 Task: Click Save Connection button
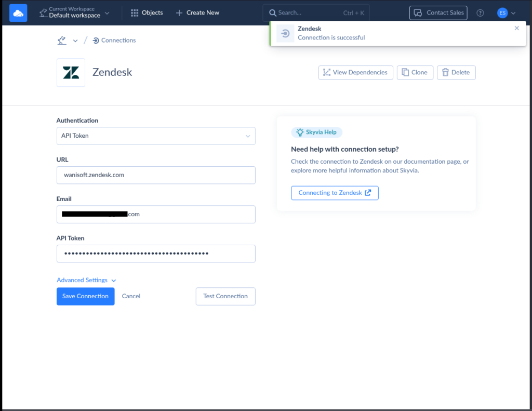point(86,296)
